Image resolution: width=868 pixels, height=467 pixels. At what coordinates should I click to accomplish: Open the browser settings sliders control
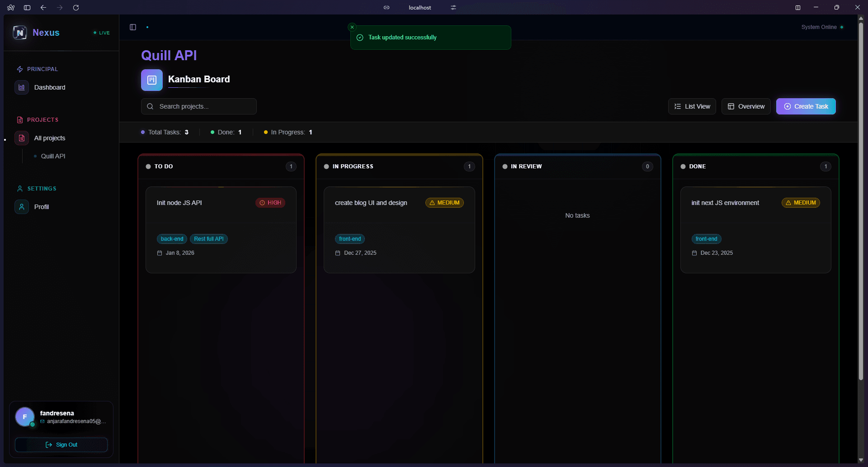pyautogui.click(x=453, y=7)
